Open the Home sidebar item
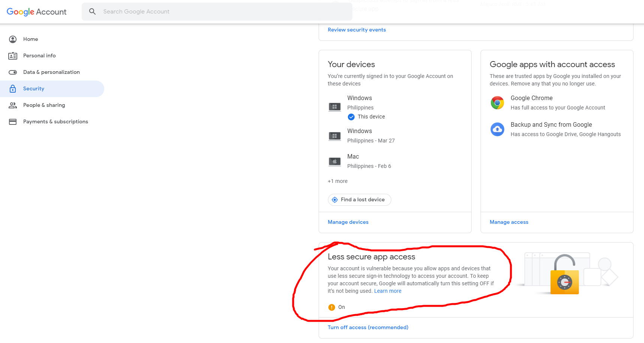644x343 pixels. (x=30, y=39)
